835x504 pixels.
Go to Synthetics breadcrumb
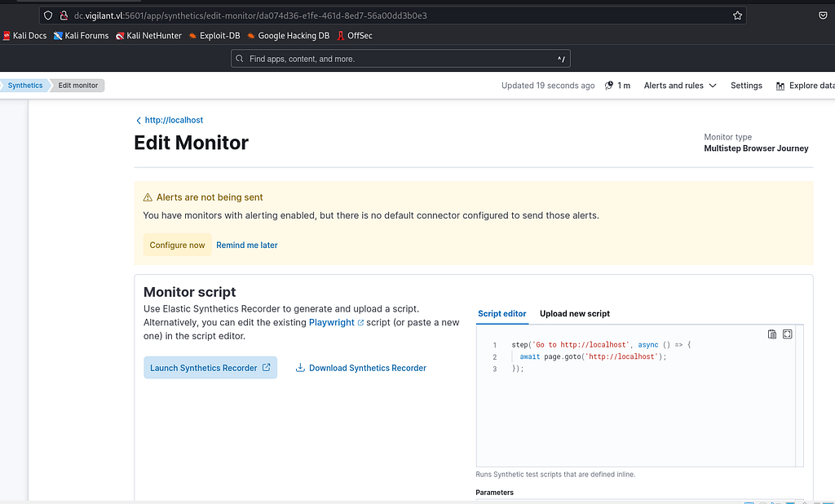pos(24,86)
